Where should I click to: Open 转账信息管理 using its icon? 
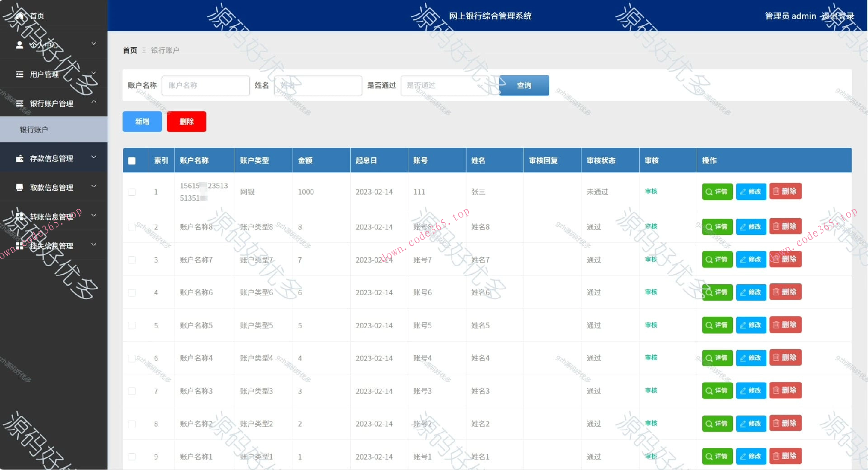pos(19,216)
